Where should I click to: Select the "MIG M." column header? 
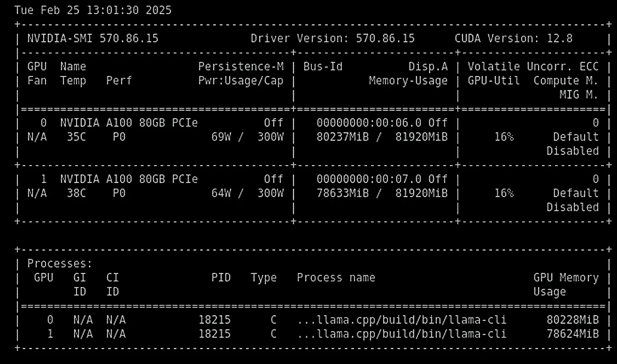tap(579, 94)
